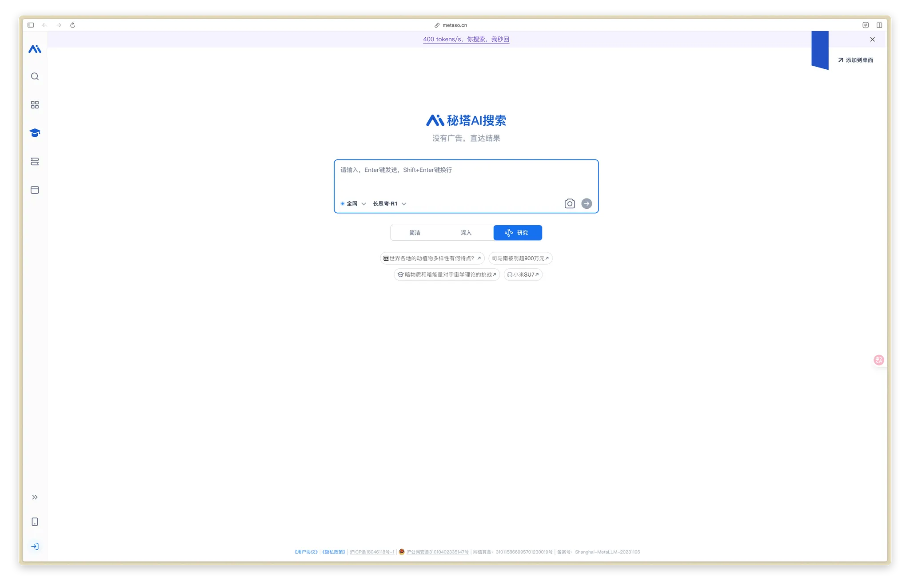910x588 pixels.
Task: Open the mobile app icon near sidebar bottom
Action: pos(35,522)
